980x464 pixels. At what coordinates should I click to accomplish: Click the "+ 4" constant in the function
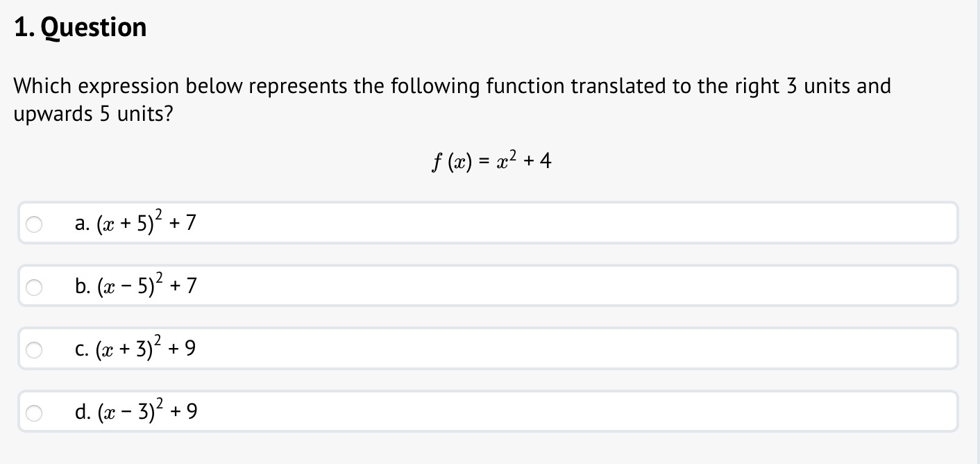point(538,162)
